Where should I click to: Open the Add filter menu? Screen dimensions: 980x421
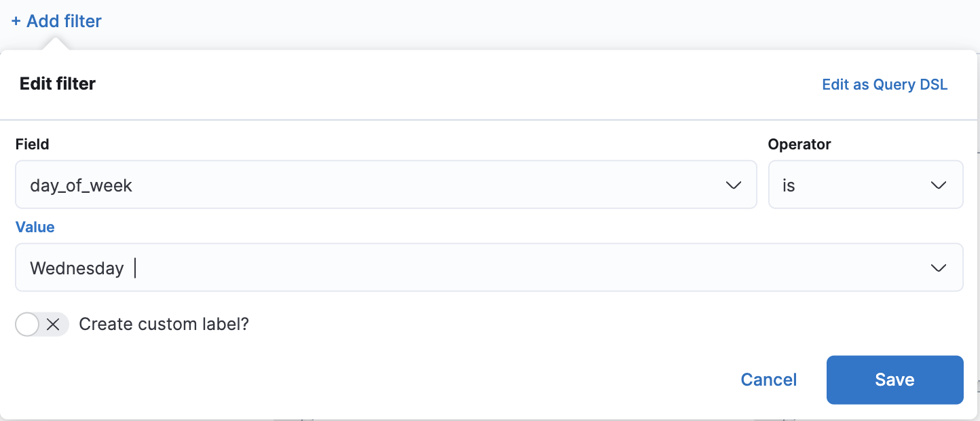click(55, 21)
